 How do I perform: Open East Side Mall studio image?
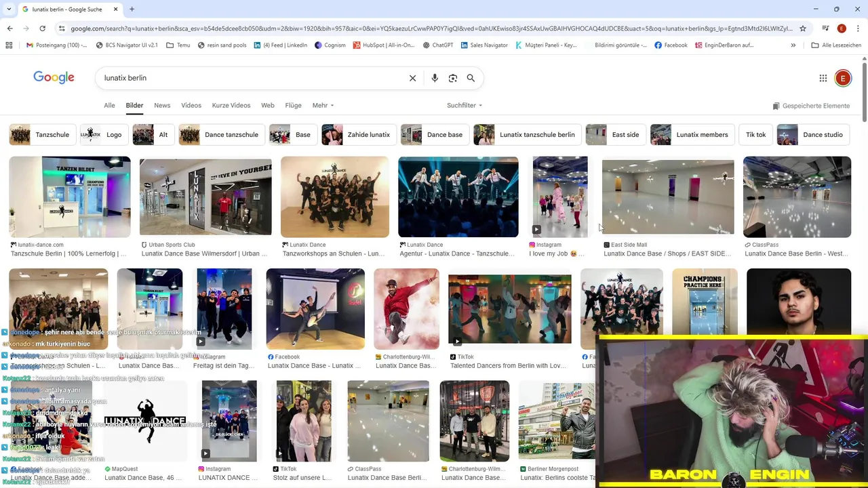pyautogui.click(x=668, y=197)
